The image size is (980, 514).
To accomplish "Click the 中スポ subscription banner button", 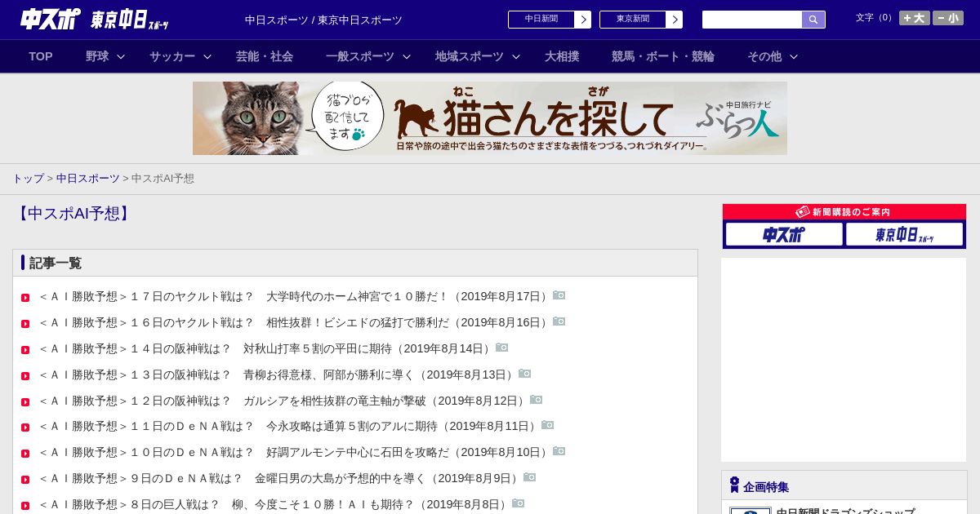I will tap(784, 234).
